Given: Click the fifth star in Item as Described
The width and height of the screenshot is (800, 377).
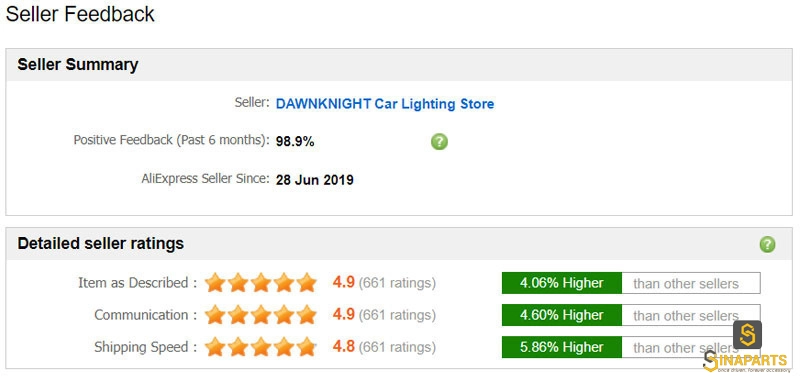Looking at the screenshot, I should (x=307, y=283).
